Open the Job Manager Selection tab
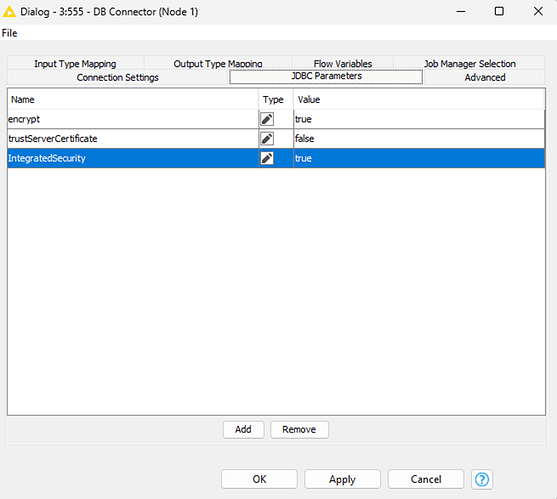Screen dimensions: 557x499 tap(470, 64)
